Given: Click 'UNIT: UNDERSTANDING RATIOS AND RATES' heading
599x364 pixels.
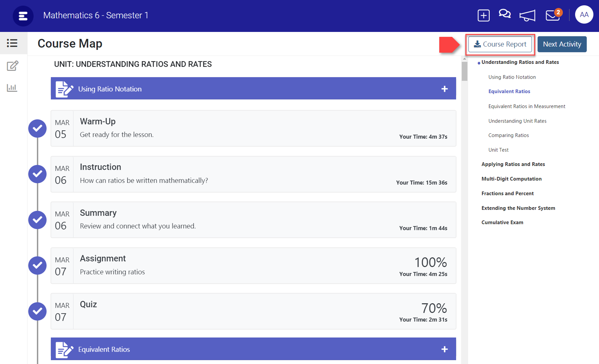Looking at the screenshot, I should click(x=133, y=64).
